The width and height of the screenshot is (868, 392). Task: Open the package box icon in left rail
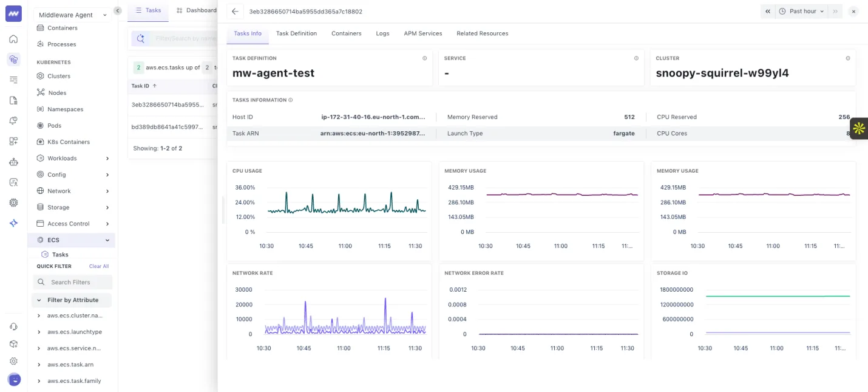coord(13,343)
